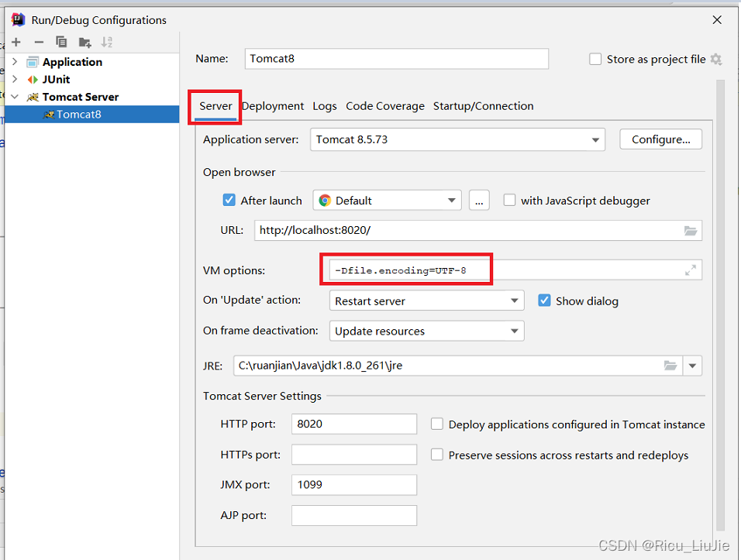Click the Chrome icon in the browser dropdown
Viewport: 741px width, 560px height.
coord(325,200)
